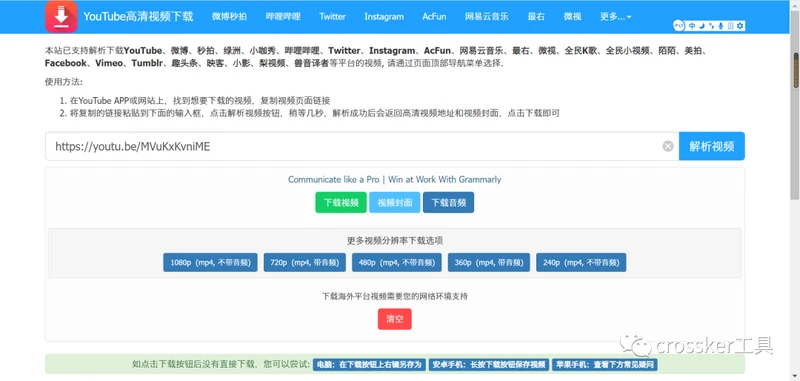
Task: Click the bold word Vimeo in the description
Action: click(109, 63)
